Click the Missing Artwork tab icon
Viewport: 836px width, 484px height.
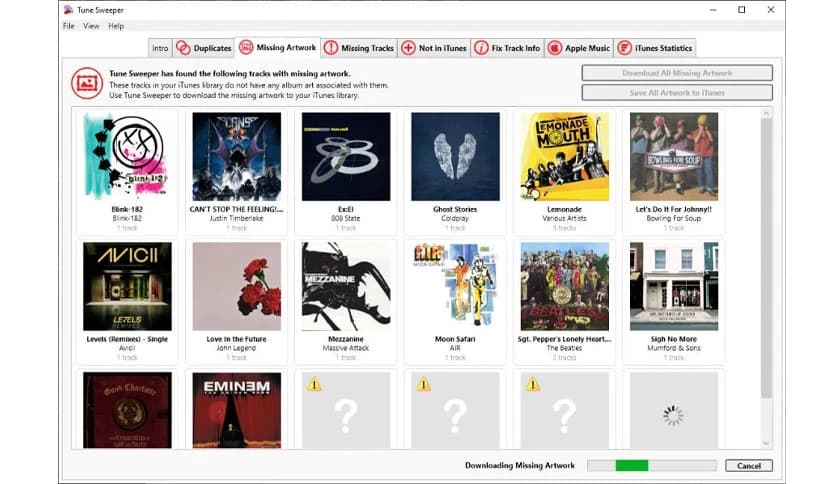(246, 47)
